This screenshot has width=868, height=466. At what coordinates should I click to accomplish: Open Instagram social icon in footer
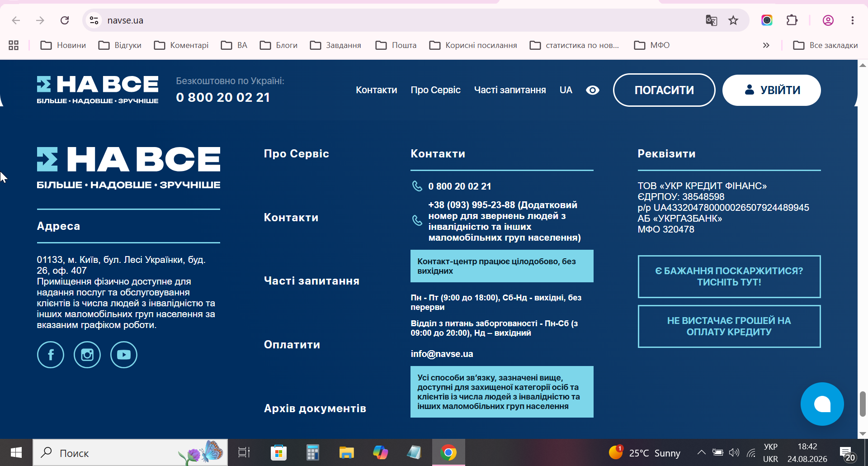tap(87, 355)
